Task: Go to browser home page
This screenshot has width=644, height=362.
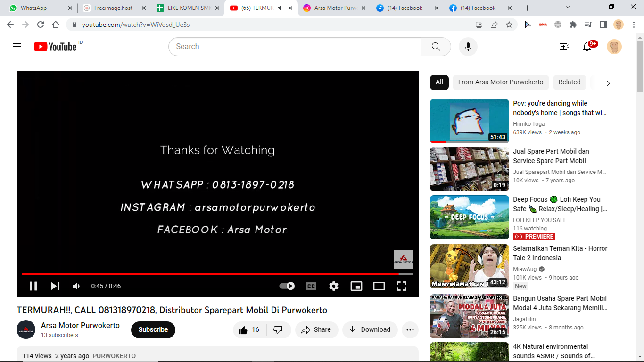Action: coord(56,25)
